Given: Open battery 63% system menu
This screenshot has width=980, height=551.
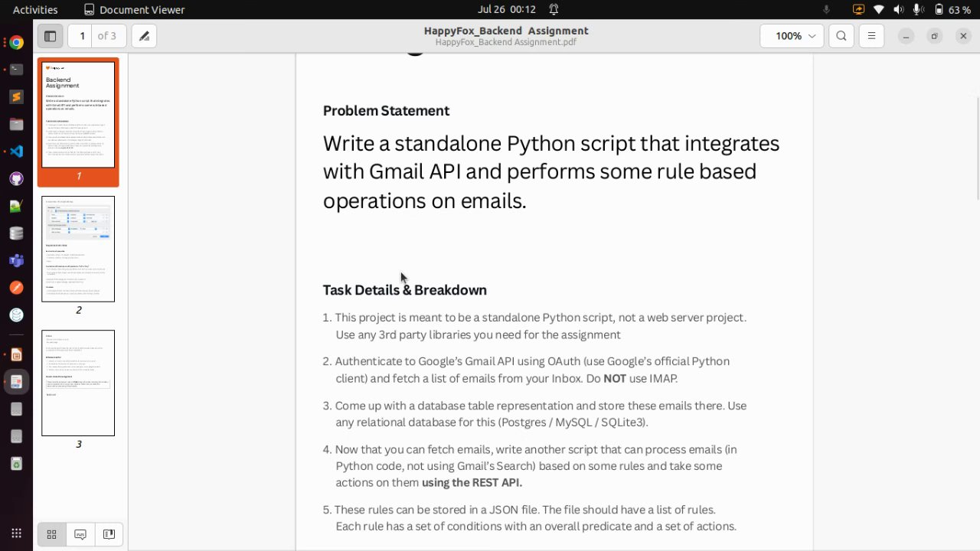Looking at the screenshot, I should (952, 10).
